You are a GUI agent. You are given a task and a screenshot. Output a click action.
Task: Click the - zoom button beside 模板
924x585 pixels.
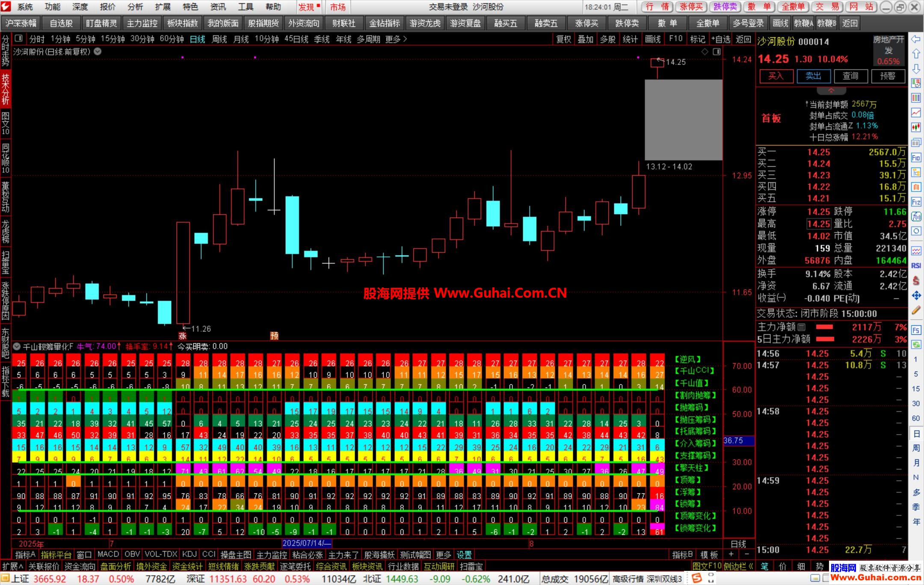point(747,555)
